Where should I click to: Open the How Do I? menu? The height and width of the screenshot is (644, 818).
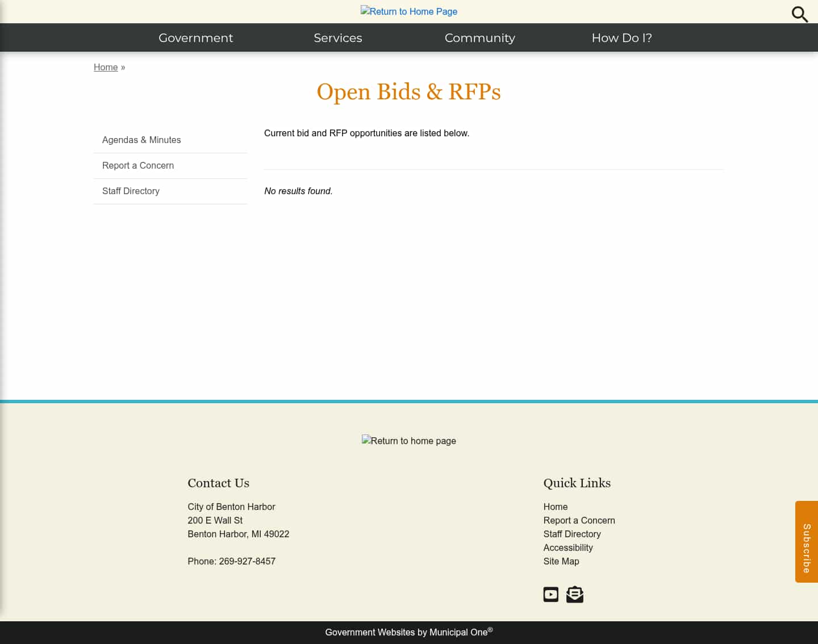621,37
